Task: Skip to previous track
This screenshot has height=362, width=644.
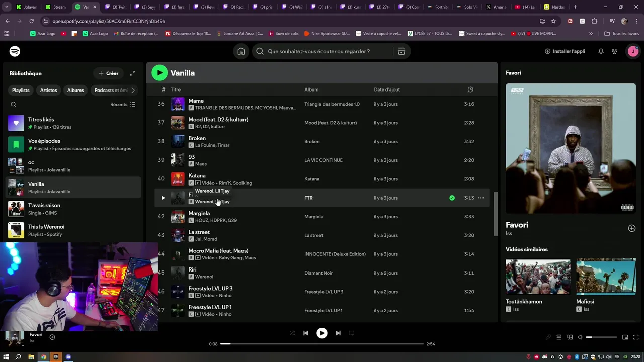Action: click(x=306, y=333)
